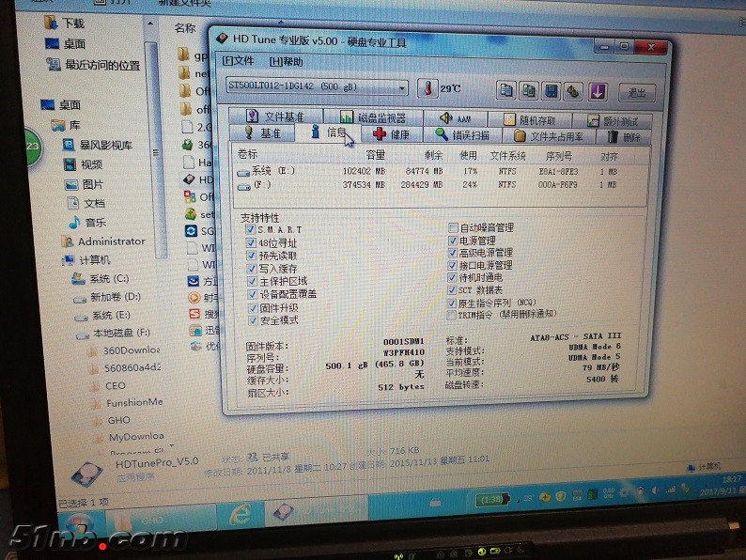Switch to the 文件基准 tab
This screenshot has height=560, width=746.
(275, 117)
